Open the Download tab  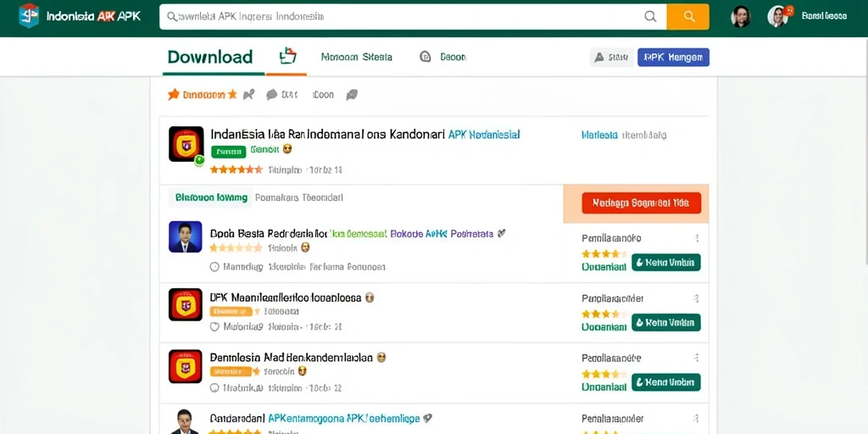pyautogui.click(x=210, y=57)
